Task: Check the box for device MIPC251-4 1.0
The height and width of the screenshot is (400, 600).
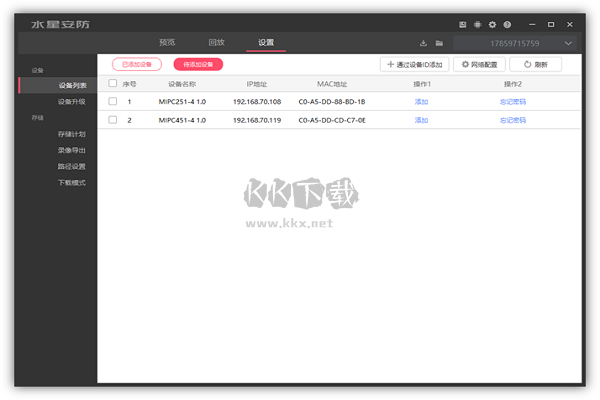Action: (112, 102)
